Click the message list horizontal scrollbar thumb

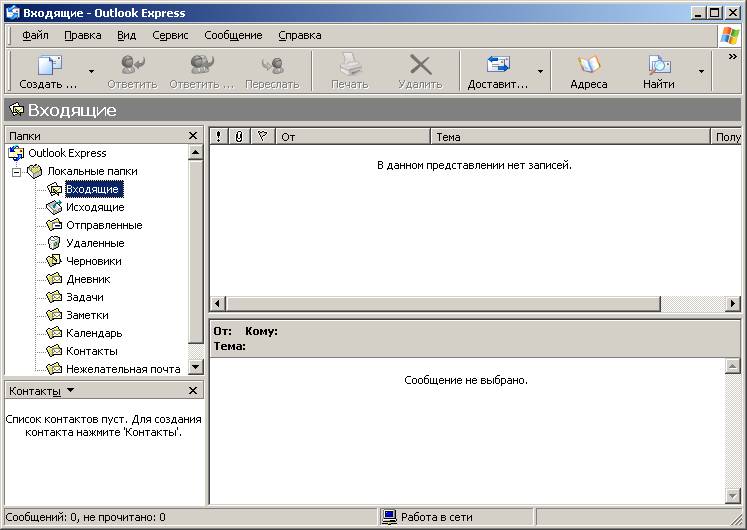click(x=443, y=303)
